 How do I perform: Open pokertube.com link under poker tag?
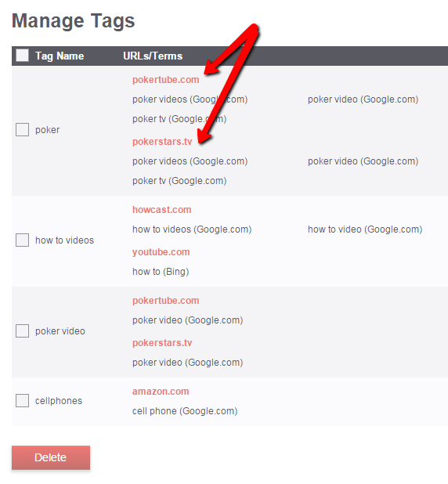(x=165, y=80)
